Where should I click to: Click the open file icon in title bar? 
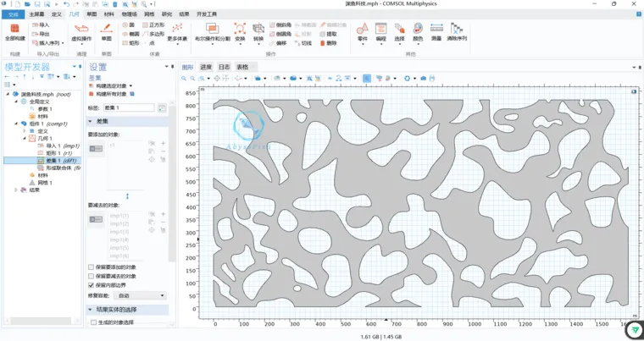coord(27,4)
